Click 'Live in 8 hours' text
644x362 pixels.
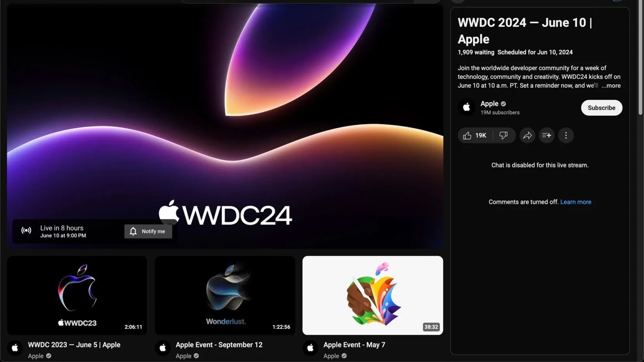click(62, 228)
